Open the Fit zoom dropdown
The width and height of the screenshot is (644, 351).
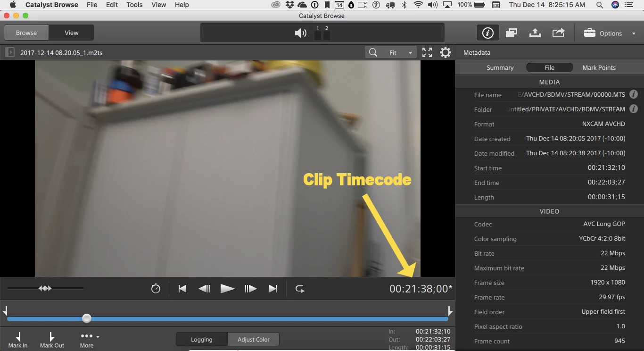coord(401,52)
